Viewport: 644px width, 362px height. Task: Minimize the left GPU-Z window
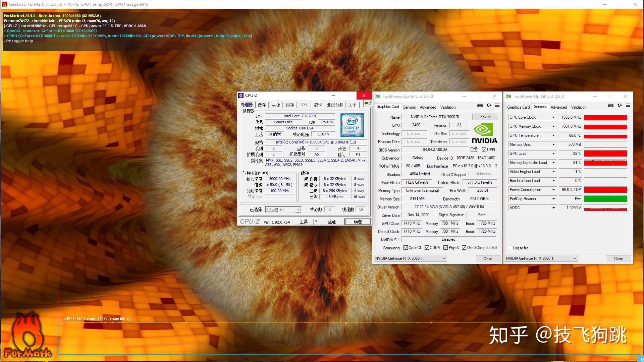[x=464, y=97]
